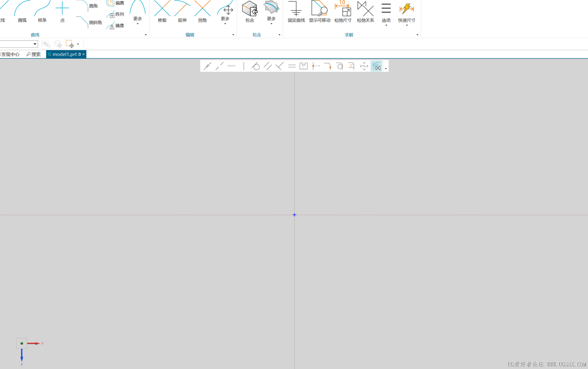
Task: Pick the midpoint constraint icon
Action: coord(316,66)
